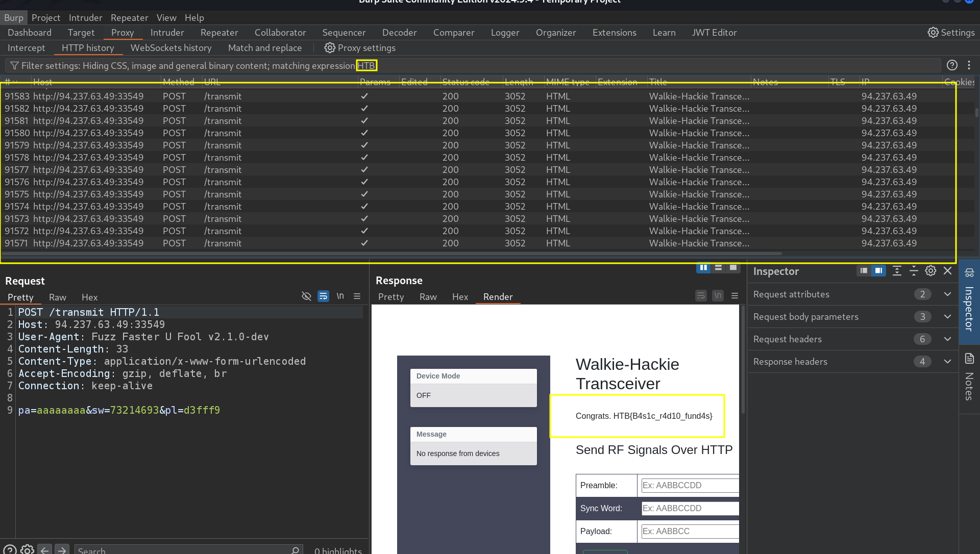The width and height of the screenshot is (980, 554).
Task: Switch to side-by-side request/response layout
Action: coord(703,268)
